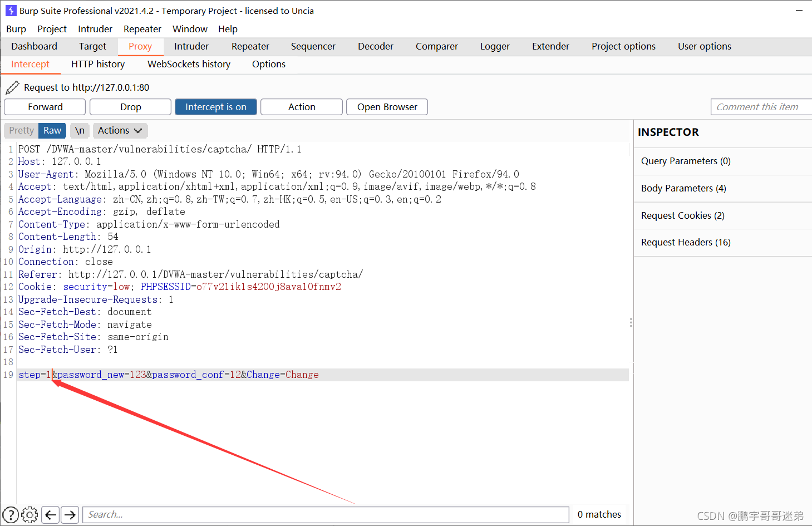Open the Actions dropdown menu

coord(120,130)
